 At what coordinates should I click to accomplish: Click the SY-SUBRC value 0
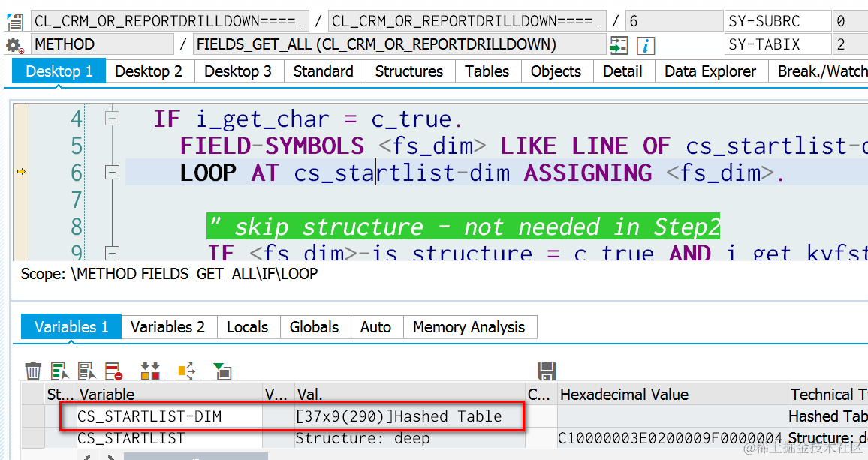tap(850, 21)
